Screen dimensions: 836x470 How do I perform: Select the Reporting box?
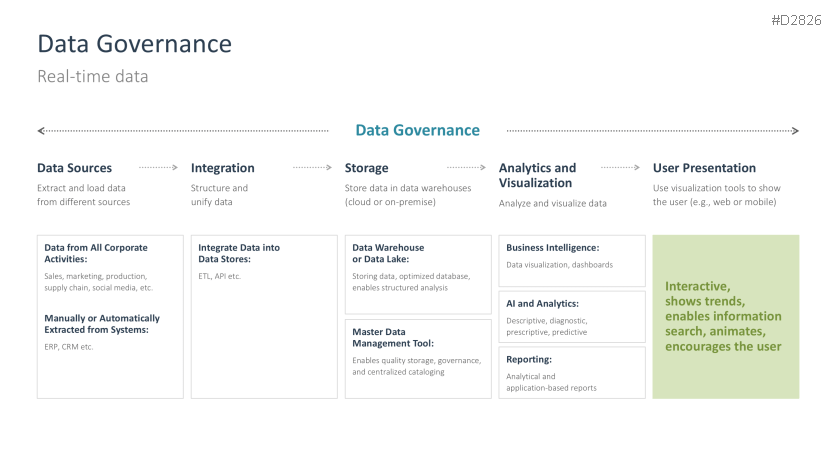[x=572, y=371]
